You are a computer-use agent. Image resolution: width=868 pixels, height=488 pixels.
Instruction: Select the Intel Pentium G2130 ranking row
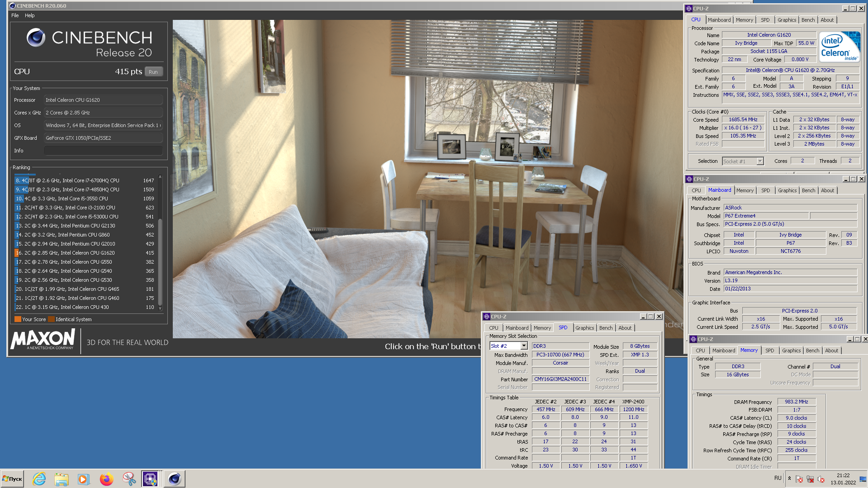point(85,226)
